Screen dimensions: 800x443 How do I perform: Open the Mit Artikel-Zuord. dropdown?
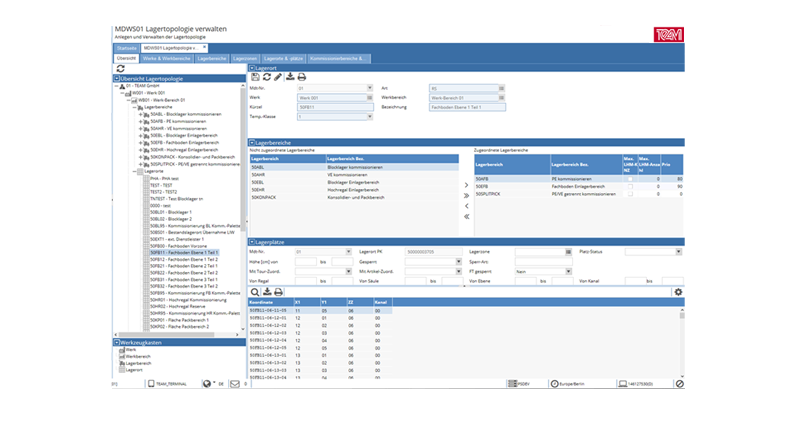tap(459, 272)
